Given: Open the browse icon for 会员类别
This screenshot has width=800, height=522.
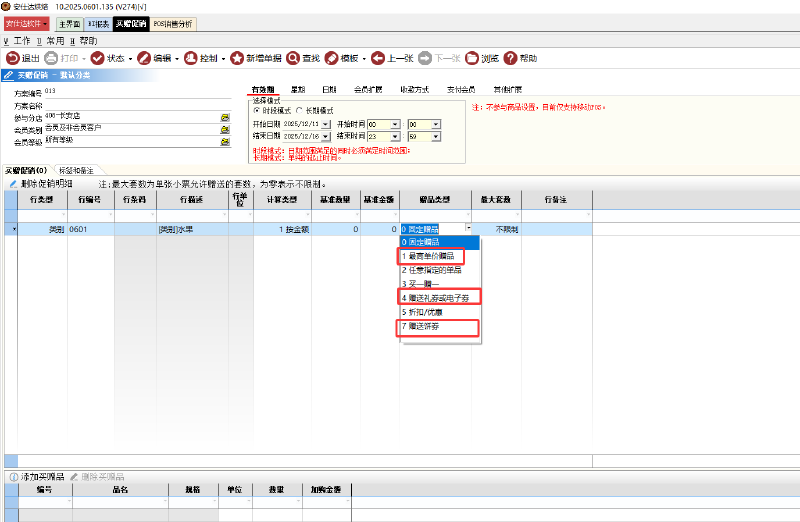Looking at the screenshot, I should pos(225,130).
